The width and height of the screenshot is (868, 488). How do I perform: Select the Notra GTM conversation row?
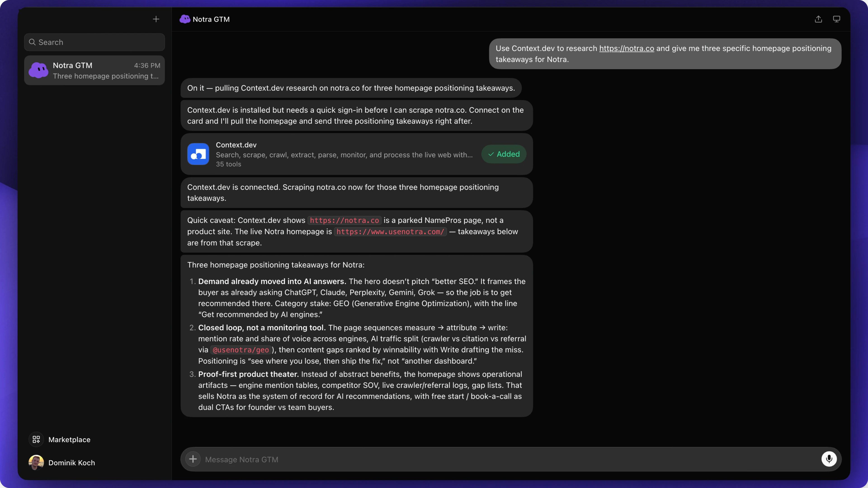[94, 70]
